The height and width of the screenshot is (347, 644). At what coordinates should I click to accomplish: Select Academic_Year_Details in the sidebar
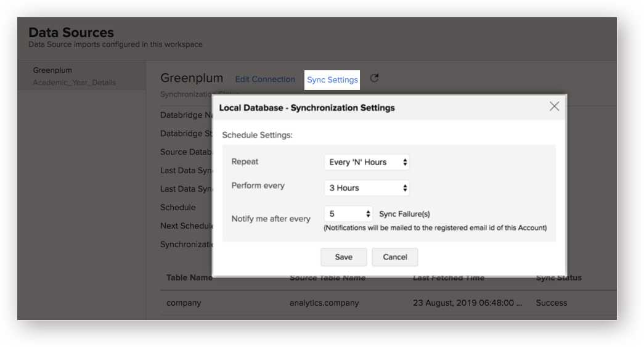pos(74,83)
